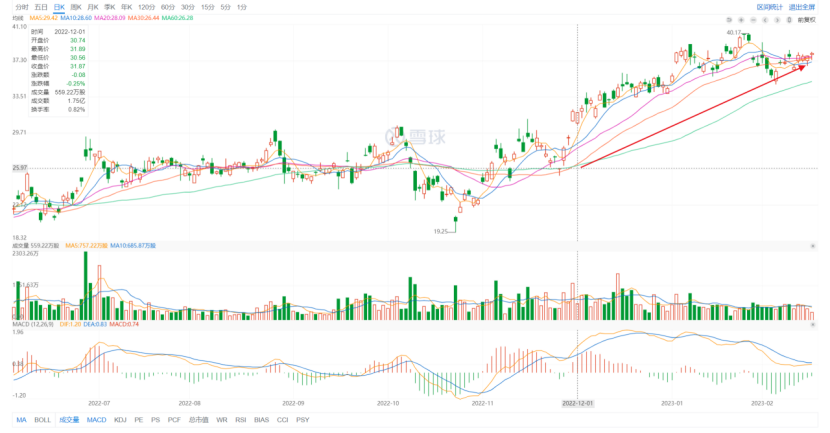
Task: Click 退出全屏 to exit fullscreen
Action: tap(804, 7)
